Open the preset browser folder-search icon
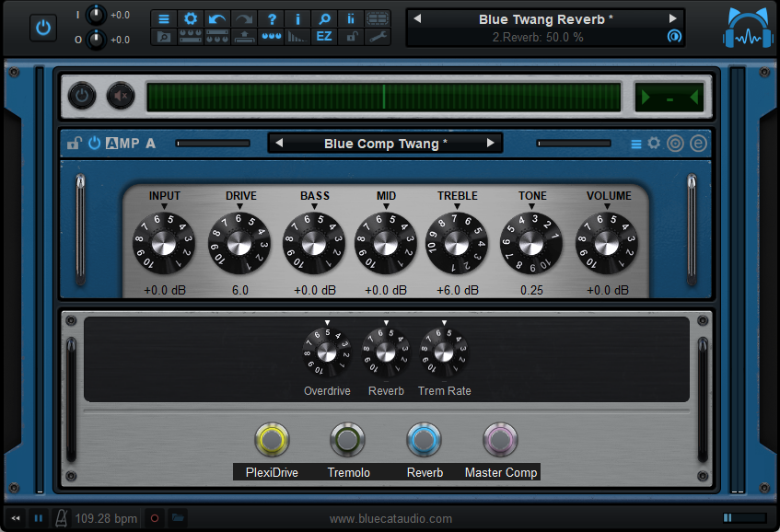 coord(164,37)
